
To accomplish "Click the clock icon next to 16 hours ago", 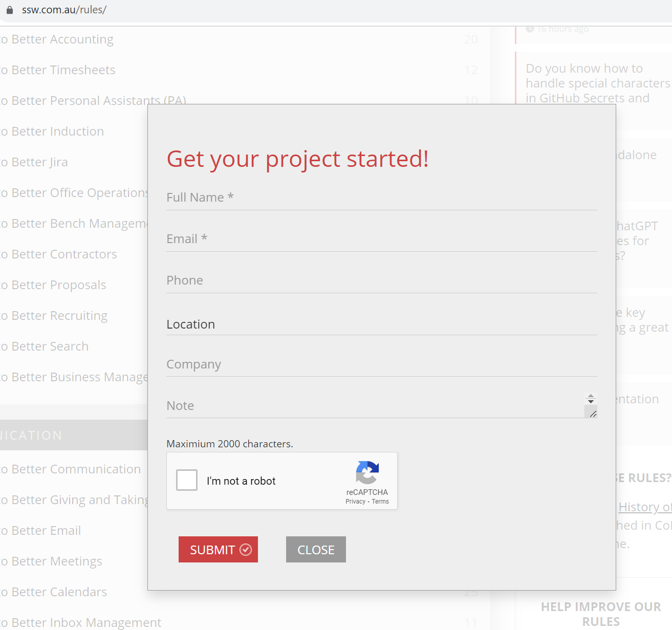I will click(x=530, y=28).
